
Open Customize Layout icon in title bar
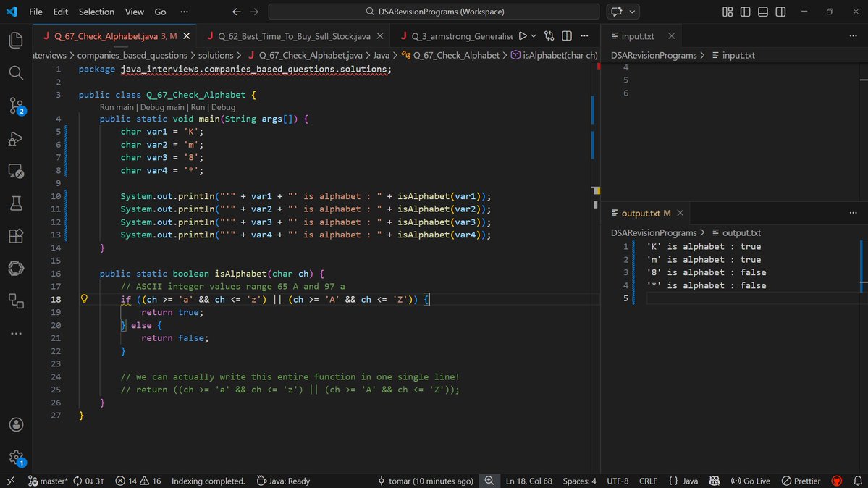tap(728, 12)
